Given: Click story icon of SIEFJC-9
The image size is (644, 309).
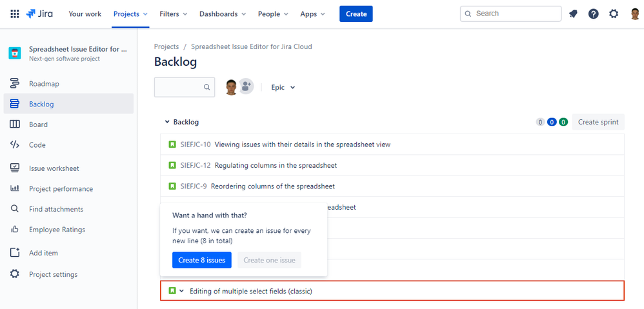Looking at the screenshot, I should (172, 186).
